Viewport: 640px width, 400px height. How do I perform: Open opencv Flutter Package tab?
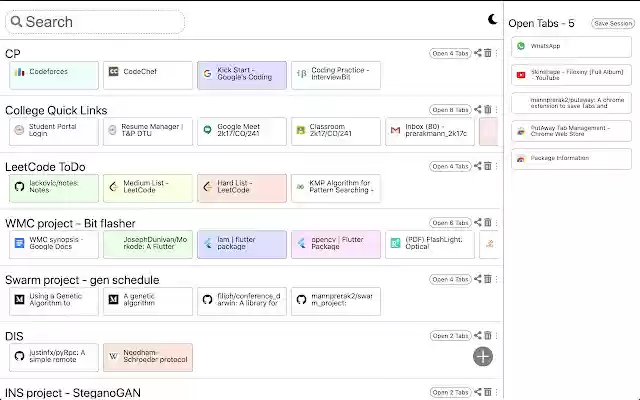[336, 244]
